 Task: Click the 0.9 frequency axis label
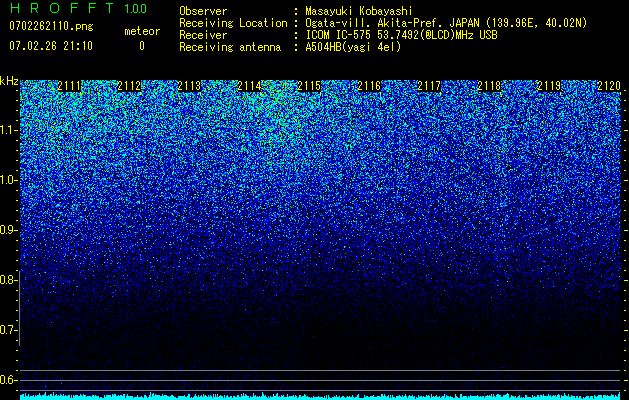(x=8, y=230)
